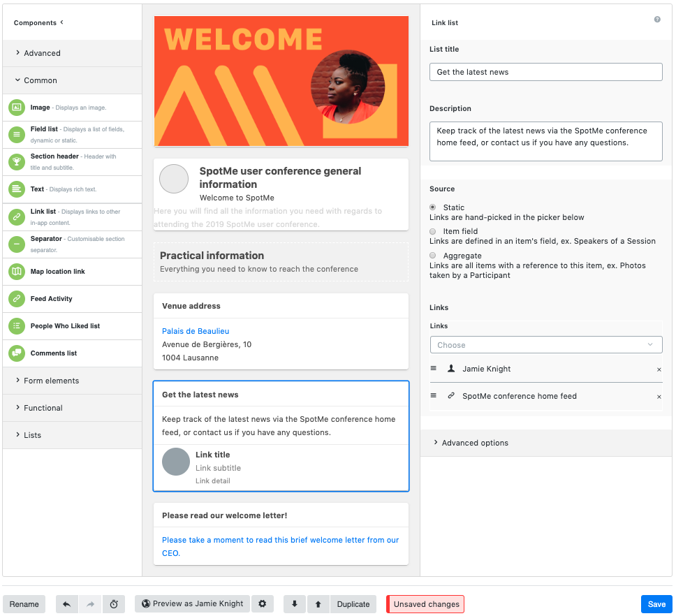The image size is (676, 616).
Task: Choose the Feed Activity component icon
Action: (16, 299)
